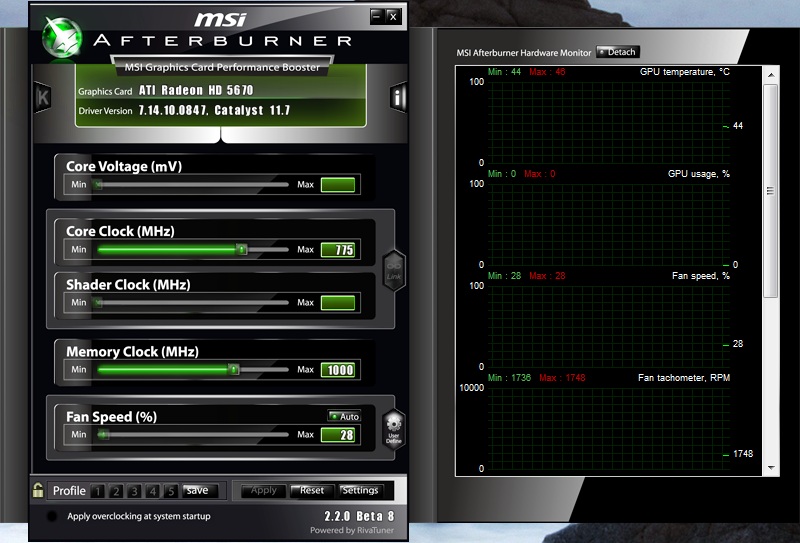Click the profile lock padlock icon
Image resolution: width=800 pixels, height=543 pixels.
(38, 490)
